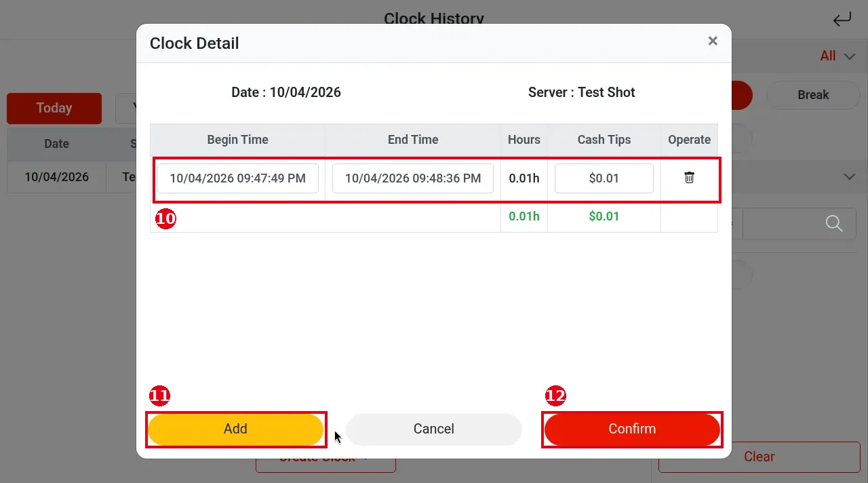Cancel the Clock Detail dialog

434,429
